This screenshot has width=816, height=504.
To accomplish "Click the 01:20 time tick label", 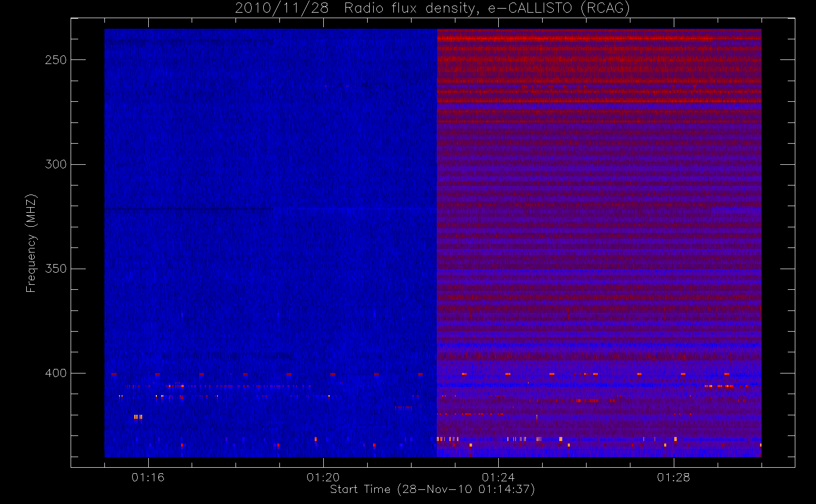I will 323,477.
